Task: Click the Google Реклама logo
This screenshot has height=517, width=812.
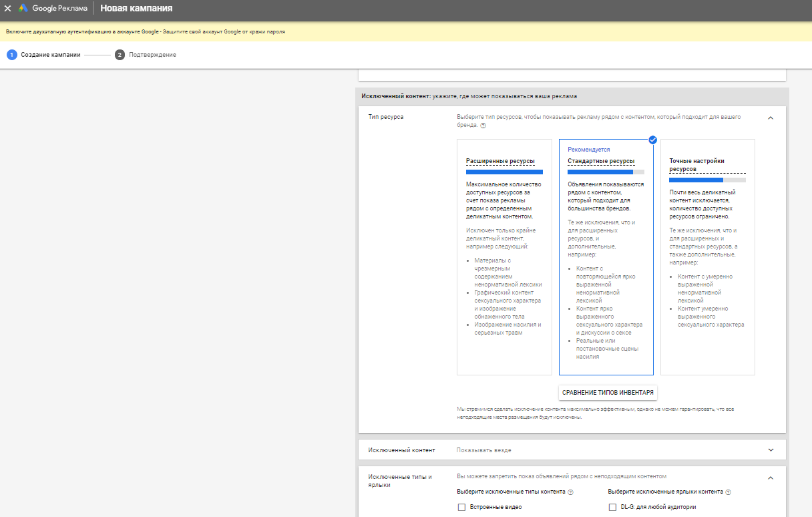Action: [53, 9]
